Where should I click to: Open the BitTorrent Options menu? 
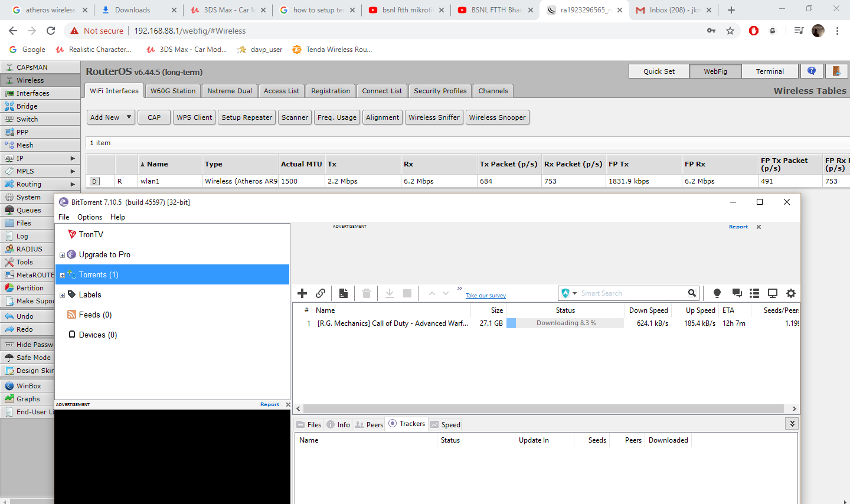tap(90, 217)
